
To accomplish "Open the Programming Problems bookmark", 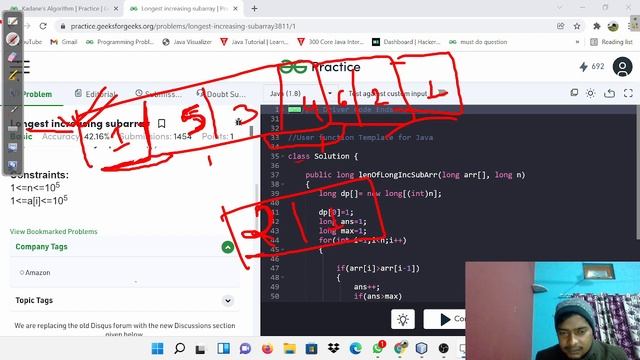I will click(120, 42).
